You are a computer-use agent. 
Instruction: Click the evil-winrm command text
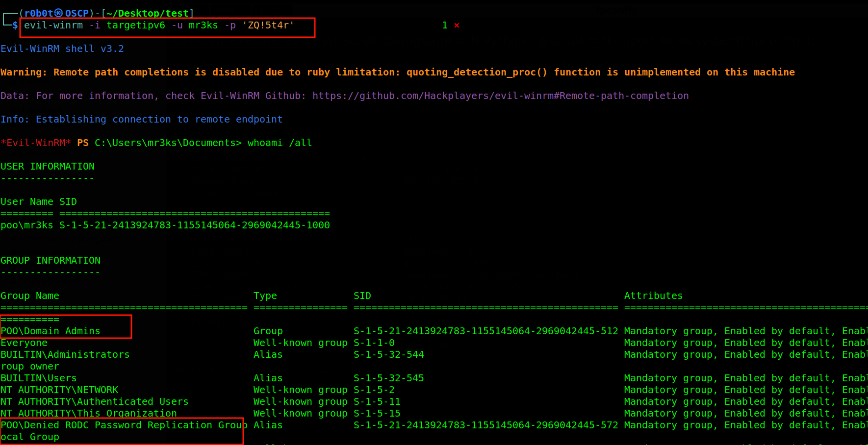point(159,25)
